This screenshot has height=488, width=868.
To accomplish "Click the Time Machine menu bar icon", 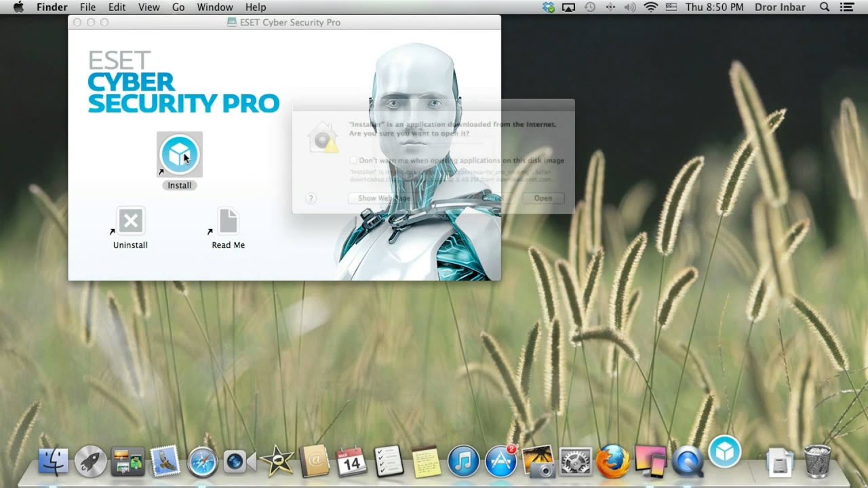I will click(x=590, y=7).
